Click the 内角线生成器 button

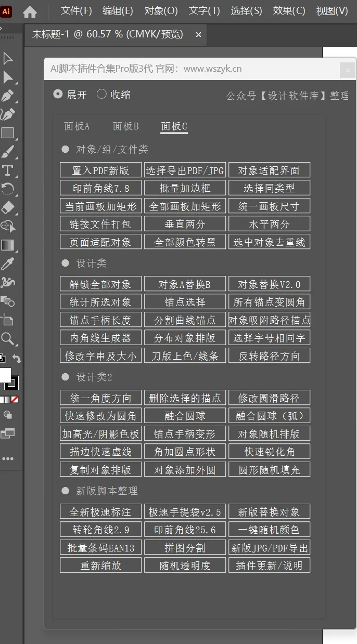pos(101,337)
